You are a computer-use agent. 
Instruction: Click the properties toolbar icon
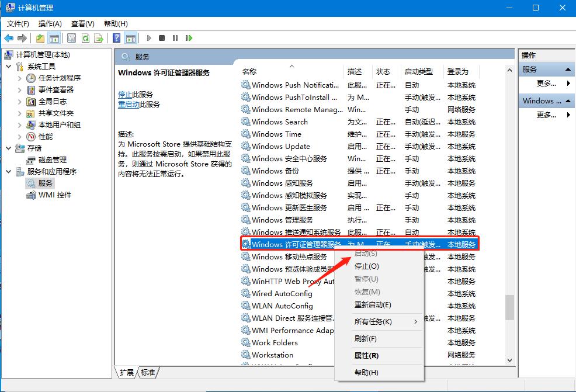pyautogui.click(x=70, y=38)
